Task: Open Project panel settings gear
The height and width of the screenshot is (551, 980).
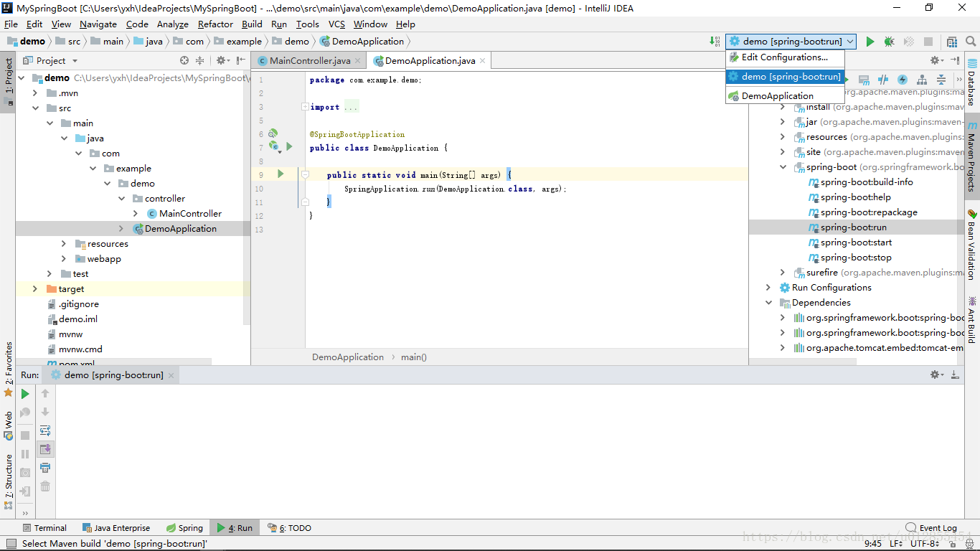Action: coord(222,61)
